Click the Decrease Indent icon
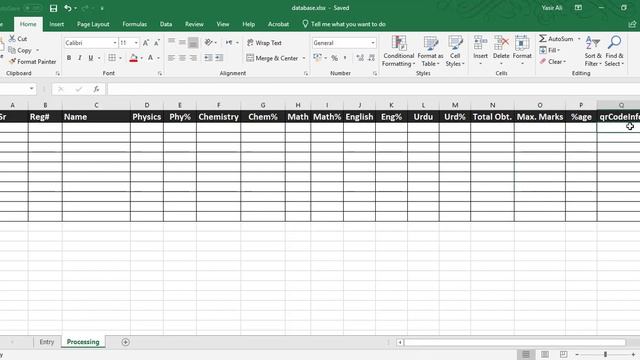This screenshot has height=360, width=640. pos(208,58)
